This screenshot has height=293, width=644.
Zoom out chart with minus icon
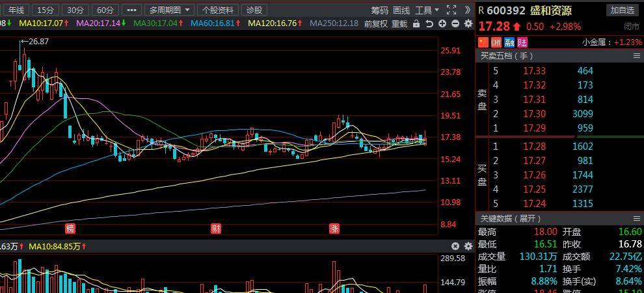pos(455,23)
